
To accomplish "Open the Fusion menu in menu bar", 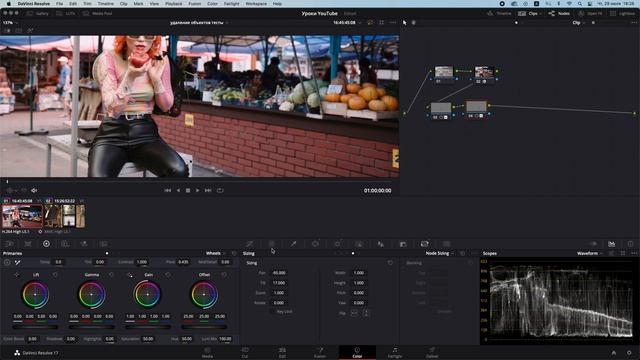I will tap(195, 4).
